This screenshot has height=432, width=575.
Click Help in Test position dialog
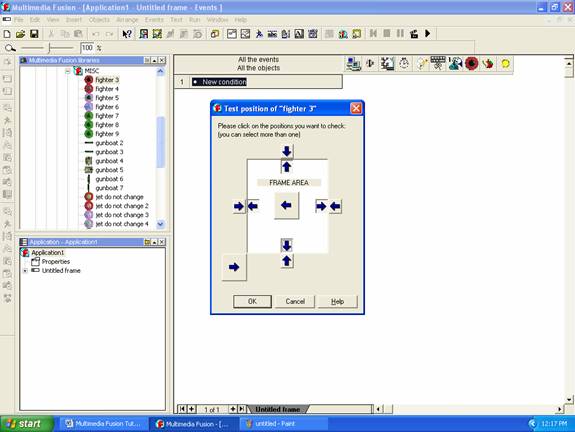(337, 301)
